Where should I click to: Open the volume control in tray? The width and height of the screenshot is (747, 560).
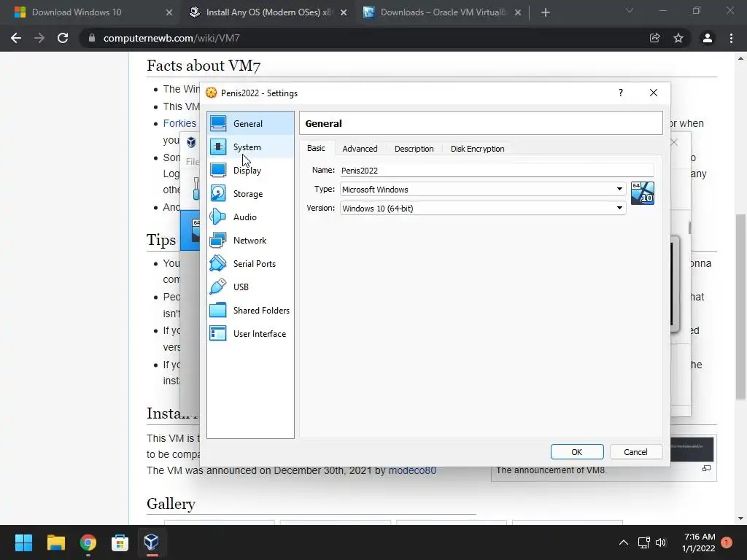point(660,542)
